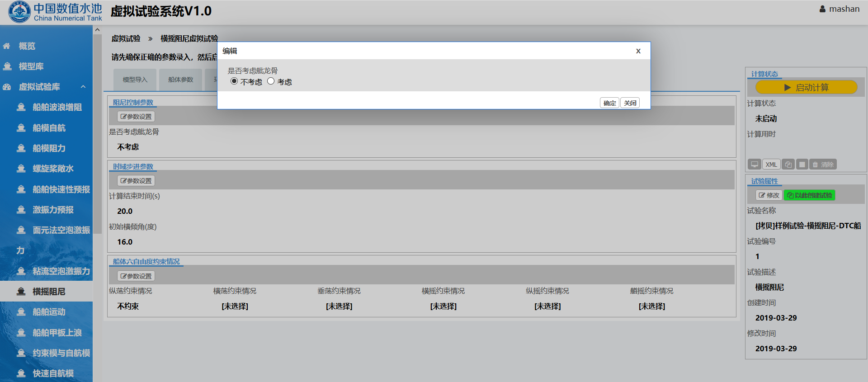Open the 船体参数 tab
Viewport: 868px width, 382px height.
click(x=180, y=80)
